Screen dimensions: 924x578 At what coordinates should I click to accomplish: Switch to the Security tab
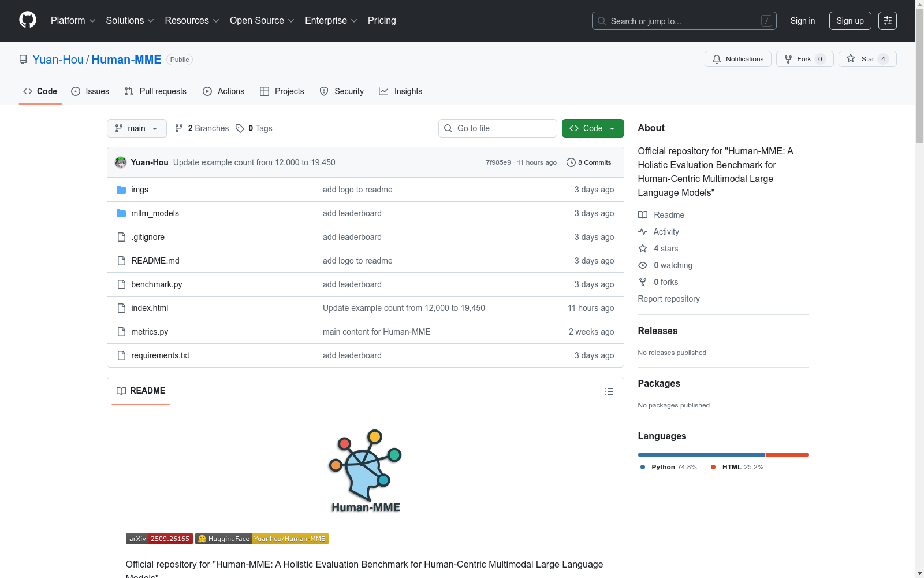342,91
